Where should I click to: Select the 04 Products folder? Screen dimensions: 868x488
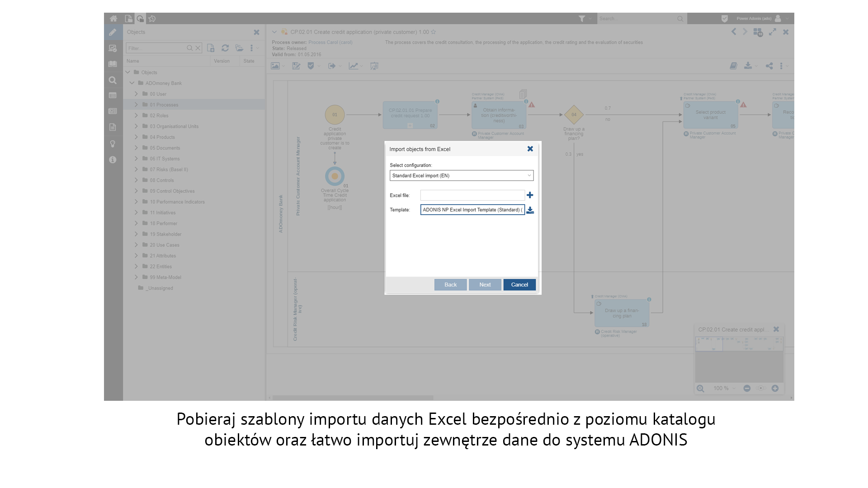point(162,137)
